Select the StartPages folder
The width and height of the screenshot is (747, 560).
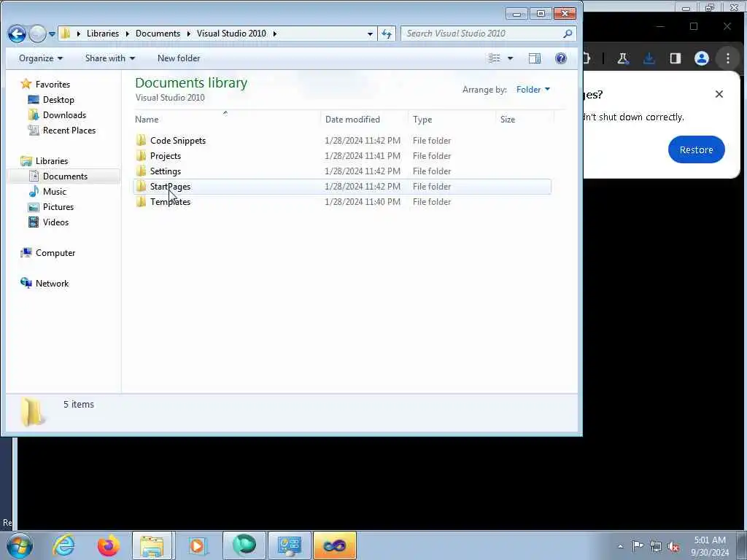click(342, 186)
